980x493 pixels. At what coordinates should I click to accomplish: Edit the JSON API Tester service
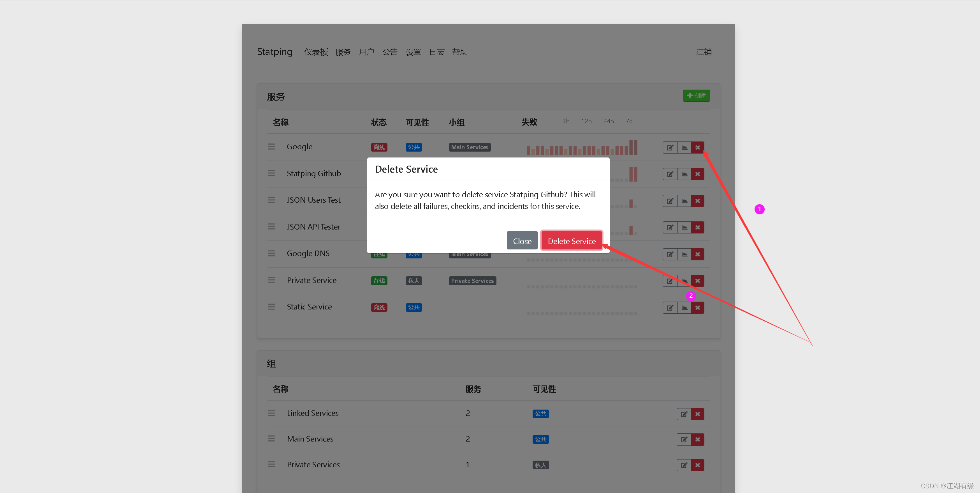click(x=670, y=228)
